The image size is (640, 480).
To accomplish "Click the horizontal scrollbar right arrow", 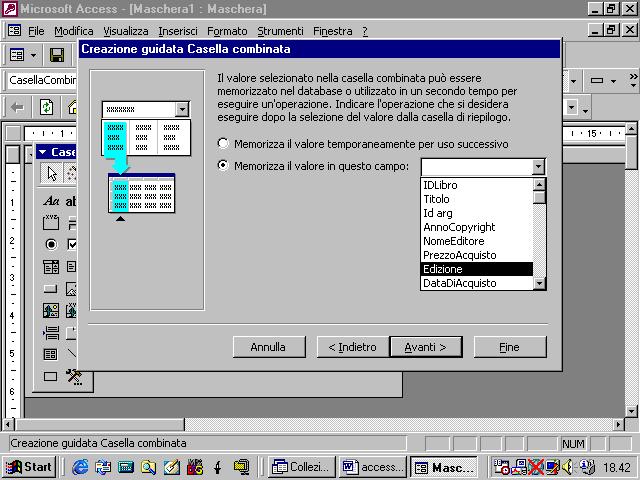I will tap(619, 424).
